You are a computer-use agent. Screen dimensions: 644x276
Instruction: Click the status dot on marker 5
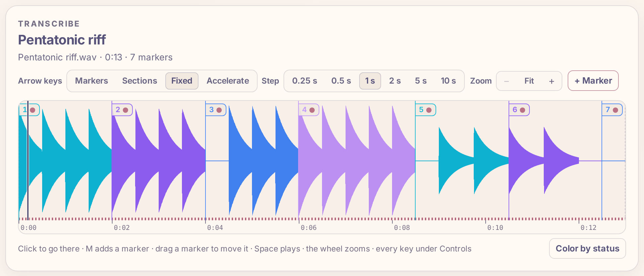tap(429, 110)
